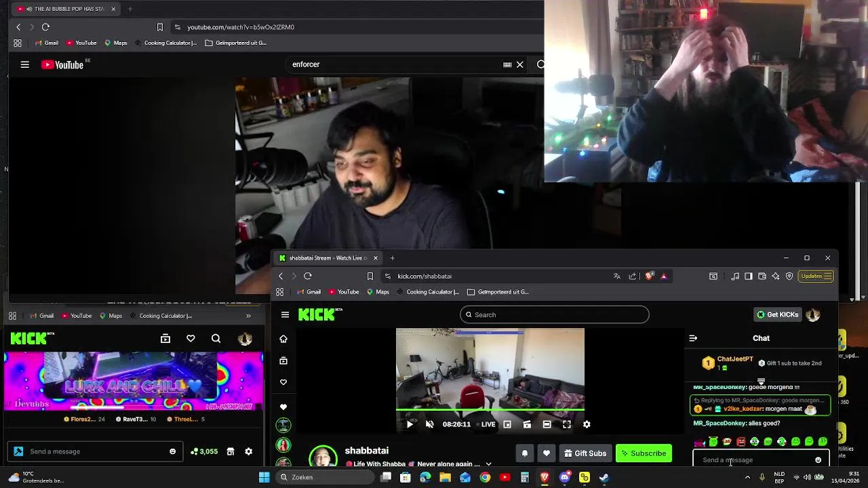
Task: Open new tab in Kick browser window
Action: click(392, 258)
